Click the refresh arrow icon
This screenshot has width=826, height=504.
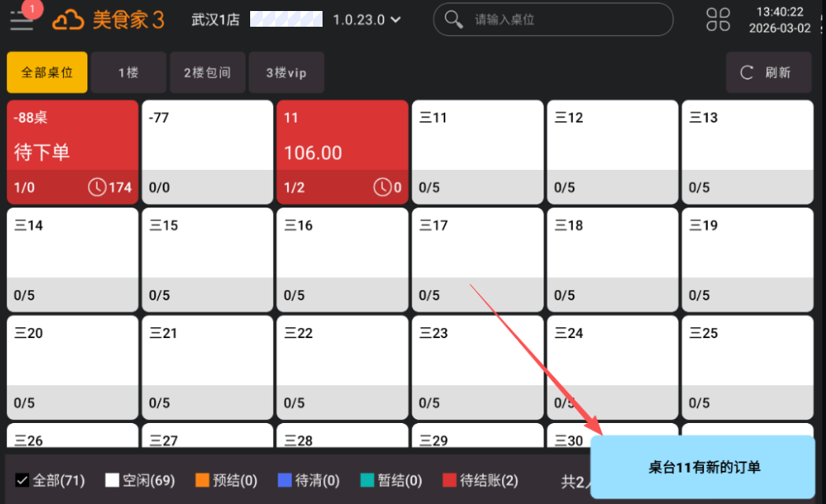(x=747, y=73)
